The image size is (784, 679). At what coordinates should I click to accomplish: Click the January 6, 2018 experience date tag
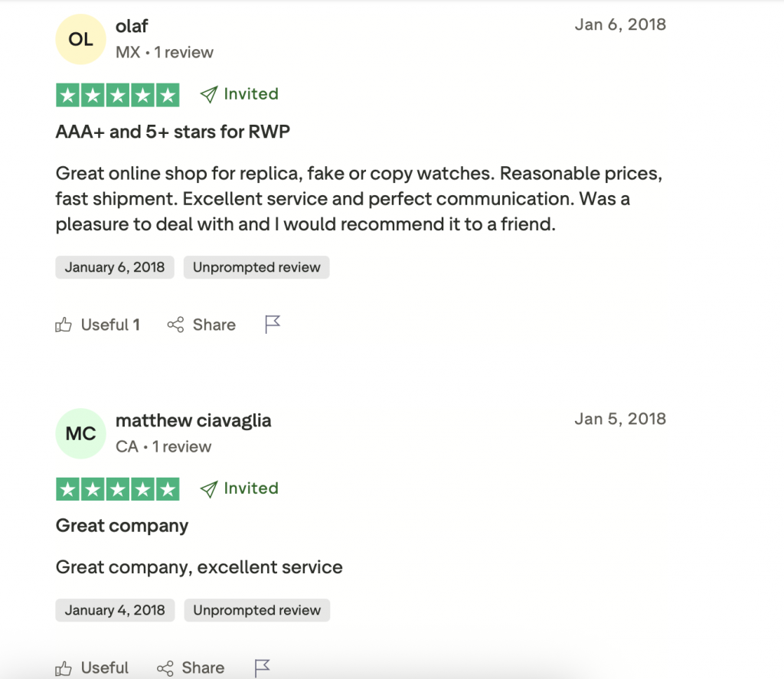pos(115,267)
